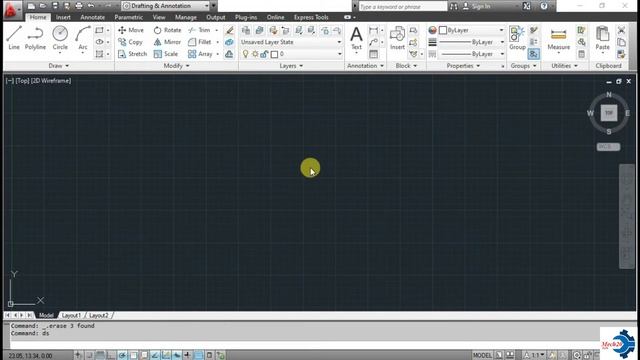Expand the Annotation panel

[x=365, y=66]
